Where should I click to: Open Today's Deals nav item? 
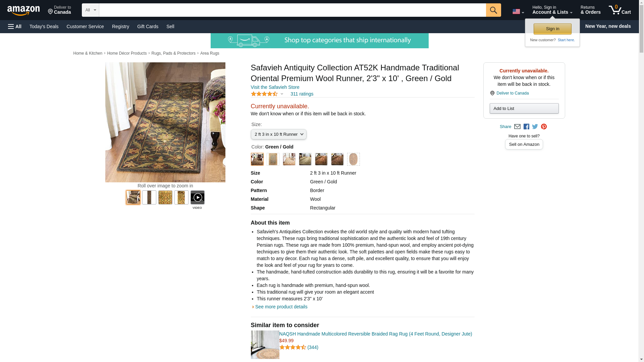[x=44, y=26]
